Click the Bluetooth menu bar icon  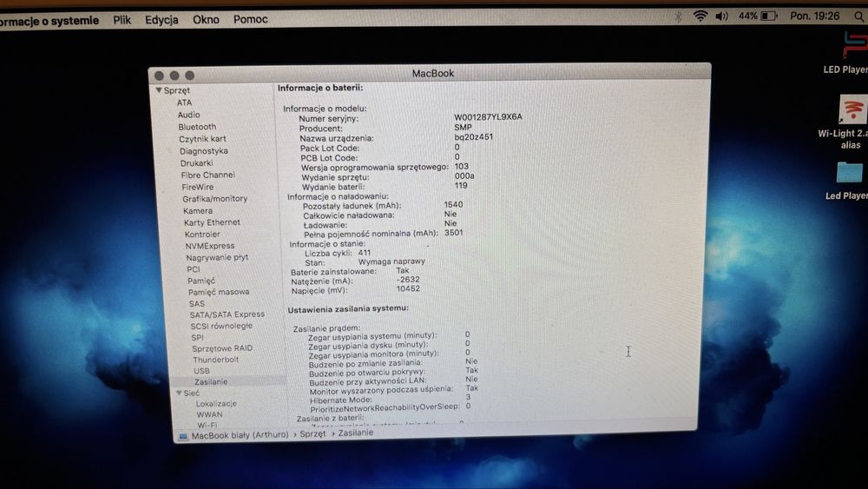point(678,17)
